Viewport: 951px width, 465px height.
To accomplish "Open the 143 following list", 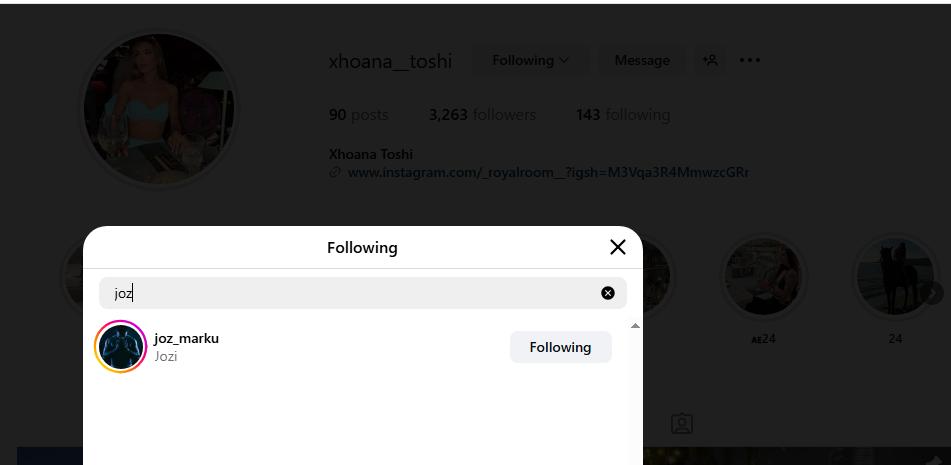I will pyautogui.click(x=622, y=115).
